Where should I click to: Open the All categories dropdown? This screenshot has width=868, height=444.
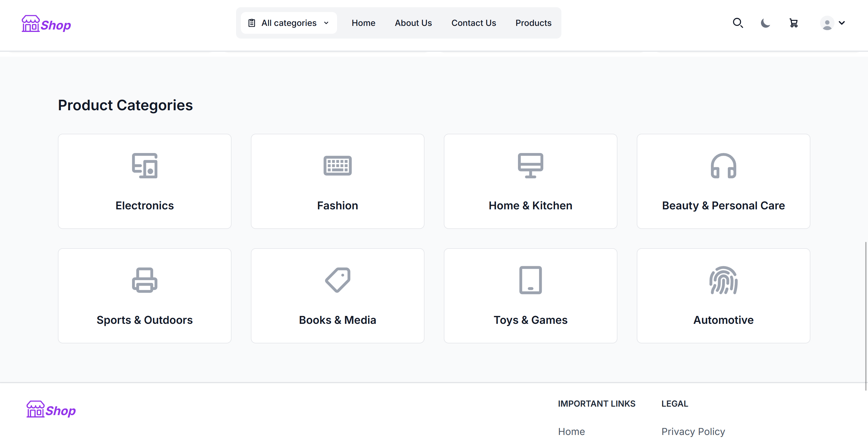tap(289, 23)
